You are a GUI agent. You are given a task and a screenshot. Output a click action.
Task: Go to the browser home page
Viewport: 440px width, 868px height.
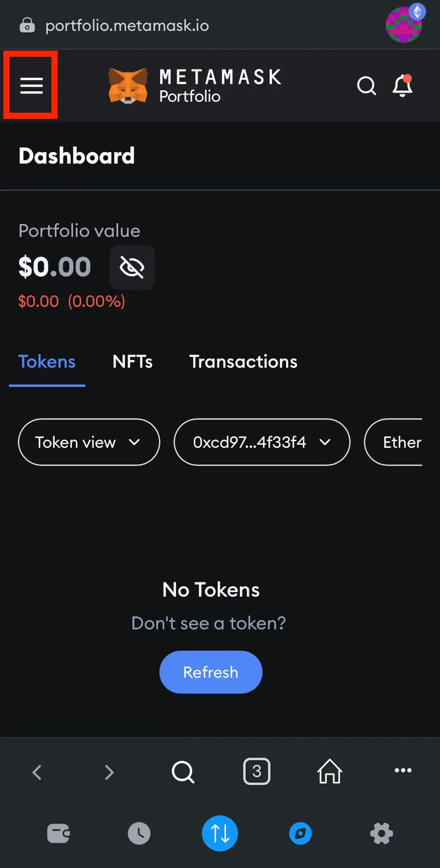click(330, 771)
